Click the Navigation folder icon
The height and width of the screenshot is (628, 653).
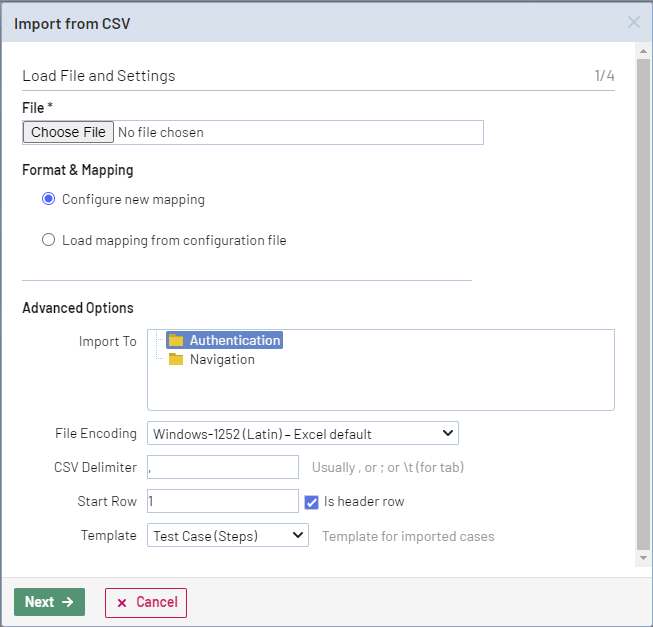[x=176, y=360]
